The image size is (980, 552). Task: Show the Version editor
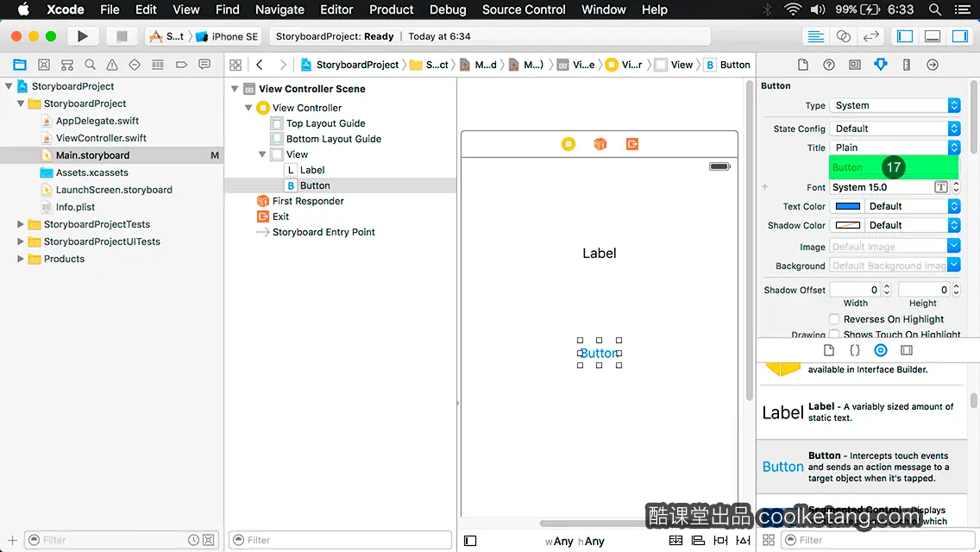point(870,36)
